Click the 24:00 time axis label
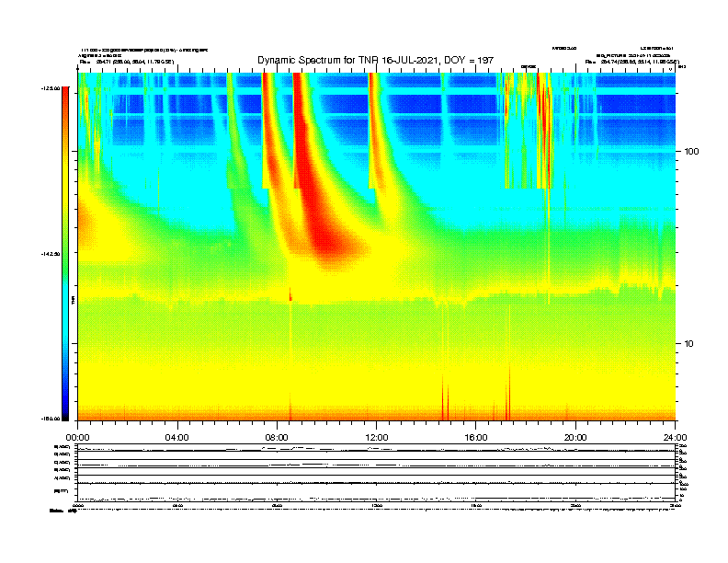Image resolution: width=728 pixels, height=563 pixels. point(676,438)
